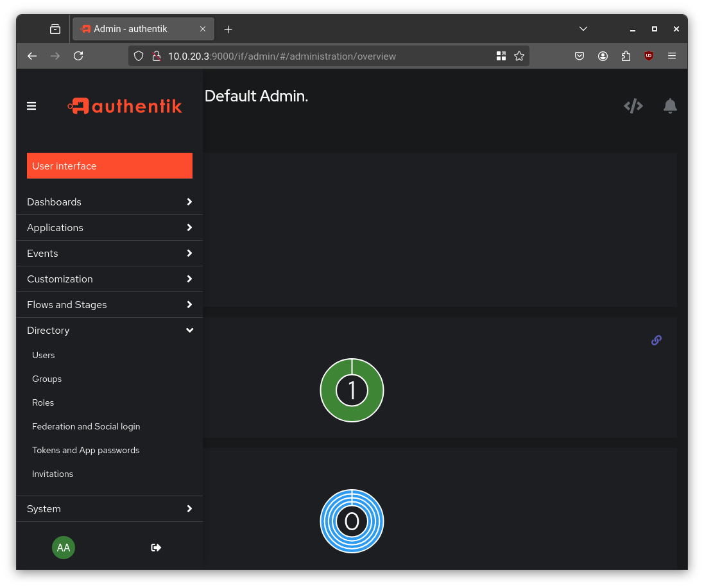The image size is (704, 588).
Task: Click the tracking protection shield icon
Action: coord(139,56)
